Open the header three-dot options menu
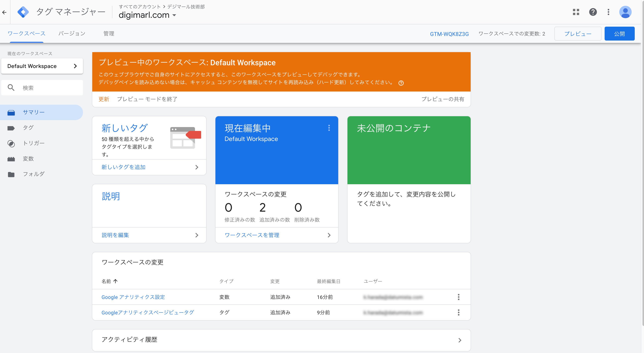Viewport: 644px width, 353px height. tap(608, 12)
